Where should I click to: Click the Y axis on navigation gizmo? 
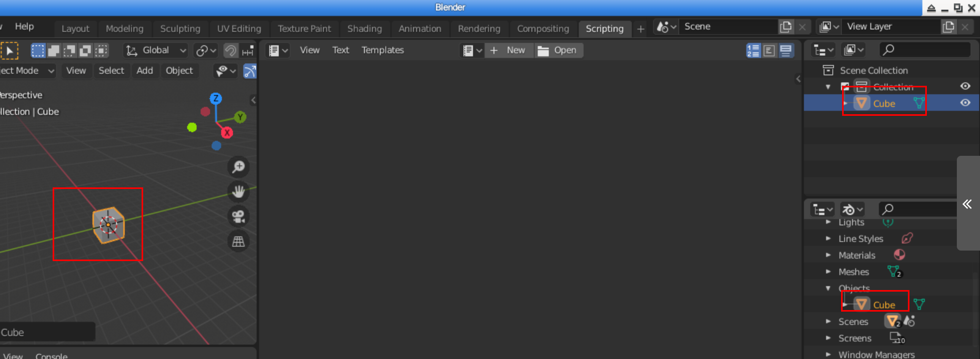click(x=240, y=117)
